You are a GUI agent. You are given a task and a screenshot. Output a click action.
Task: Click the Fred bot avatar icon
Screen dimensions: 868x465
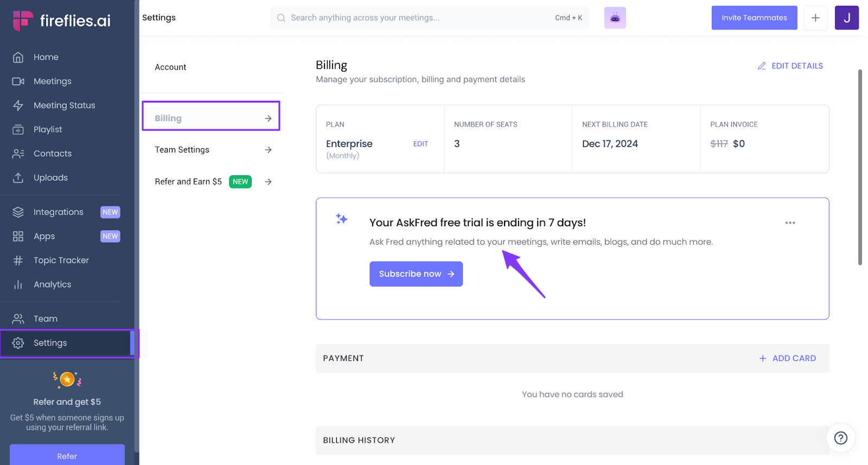pyautogui.click(x=615, y=18)
